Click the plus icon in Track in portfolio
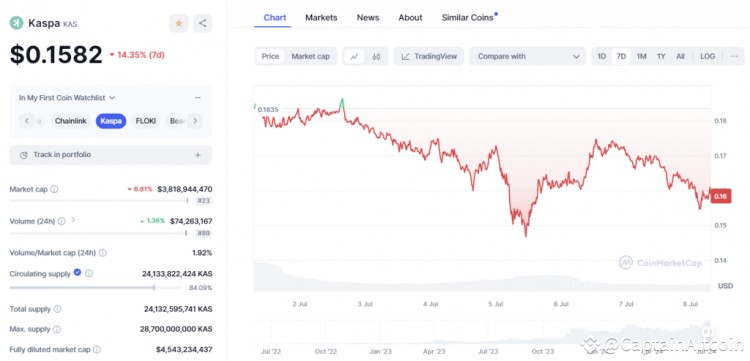Viewport: 750px width, 361px height. pos(198,155)
